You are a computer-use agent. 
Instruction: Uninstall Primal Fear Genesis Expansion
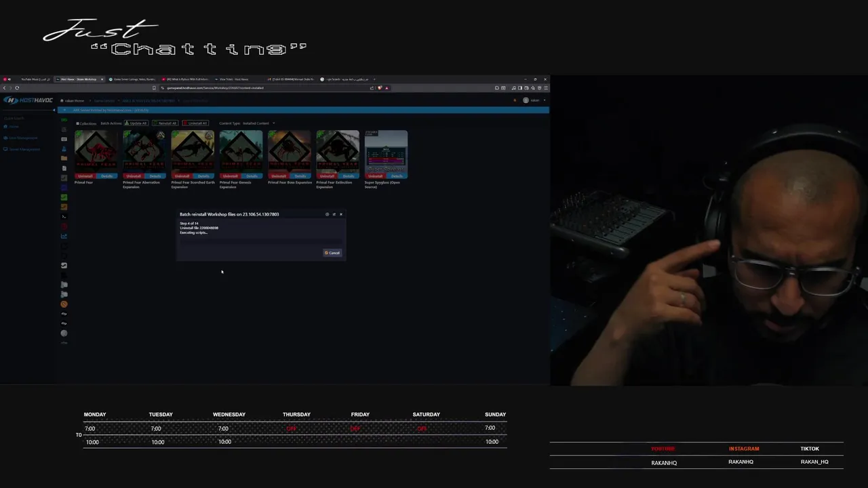230,176
